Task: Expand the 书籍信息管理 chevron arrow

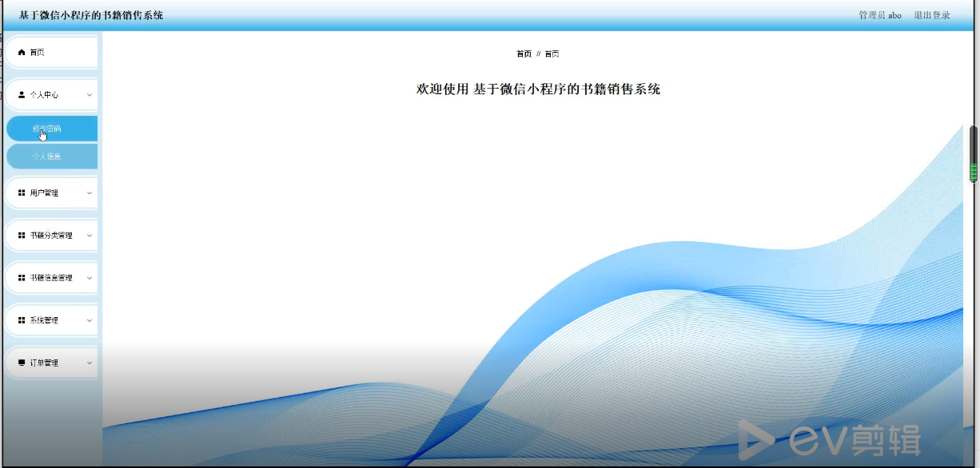Action: [89, 278]
